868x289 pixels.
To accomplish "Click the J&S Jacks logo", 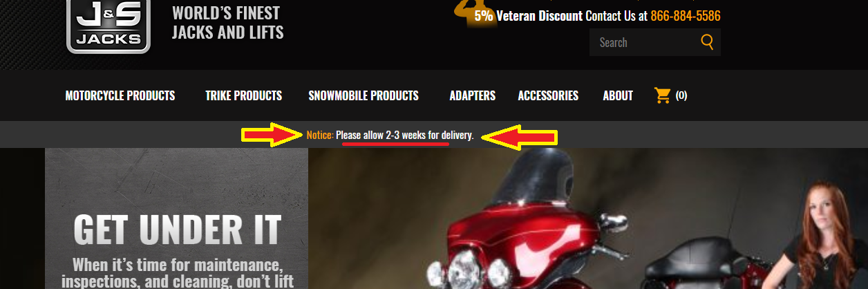I will 108,26.
